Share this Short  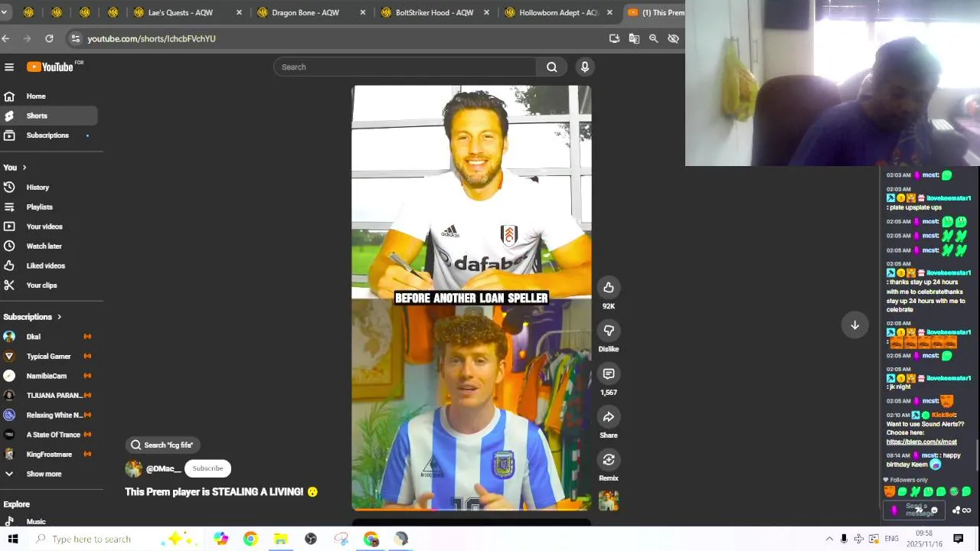click(x=609, y=416)
